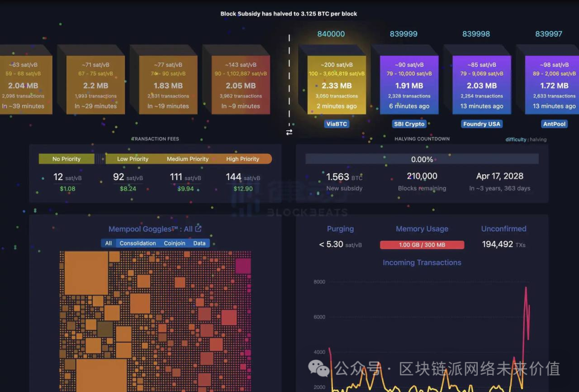Image resolution: width=579 pixels, height=392 pixels.
Task: Click the halving countdown progress bar
Action: click(x=422, y=159)
